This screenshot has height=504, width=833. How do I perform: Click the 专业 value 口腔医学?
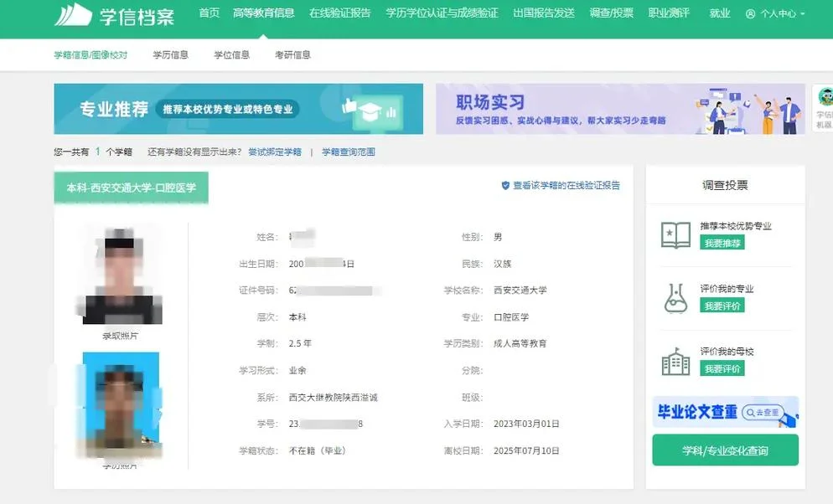tap(511, 317)
